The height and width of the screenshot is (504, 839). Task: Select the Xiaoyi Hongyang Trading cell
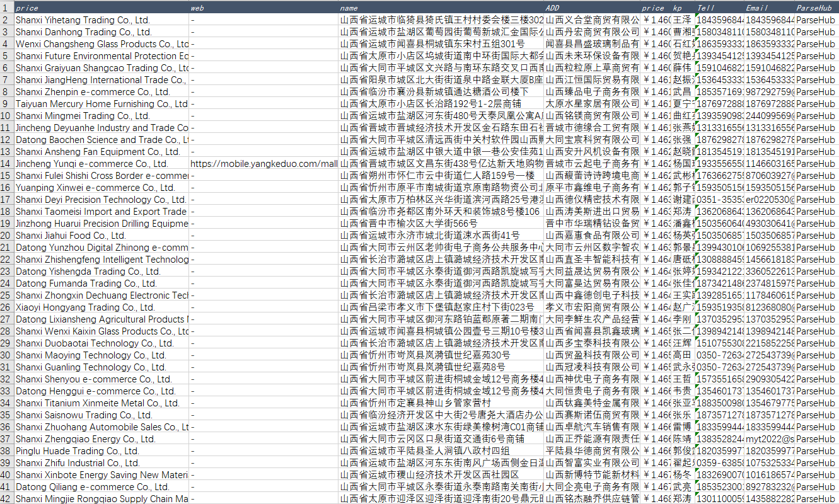[101, 307]
